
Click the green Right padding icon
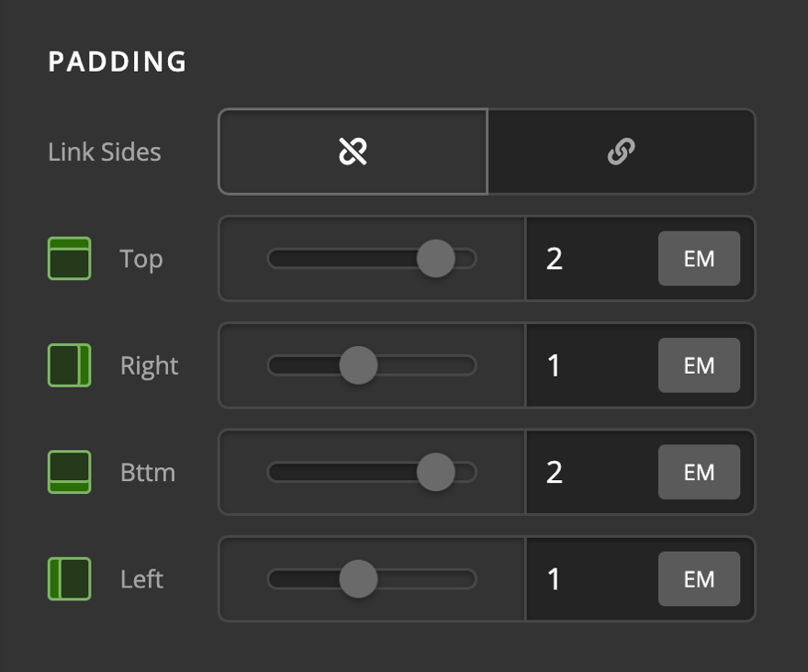(x=69, y=364)
